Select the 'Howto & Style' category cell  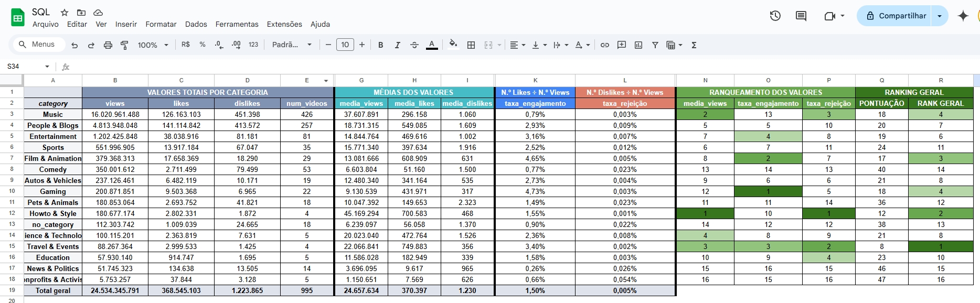[53, 213]
